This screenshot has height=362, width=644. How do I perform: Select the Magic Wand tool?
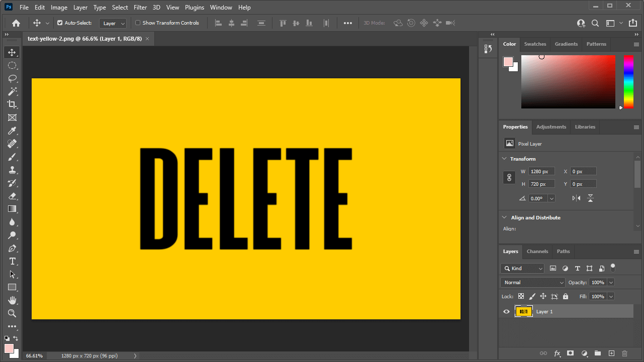pyautogui.click(x=12, y=91)
